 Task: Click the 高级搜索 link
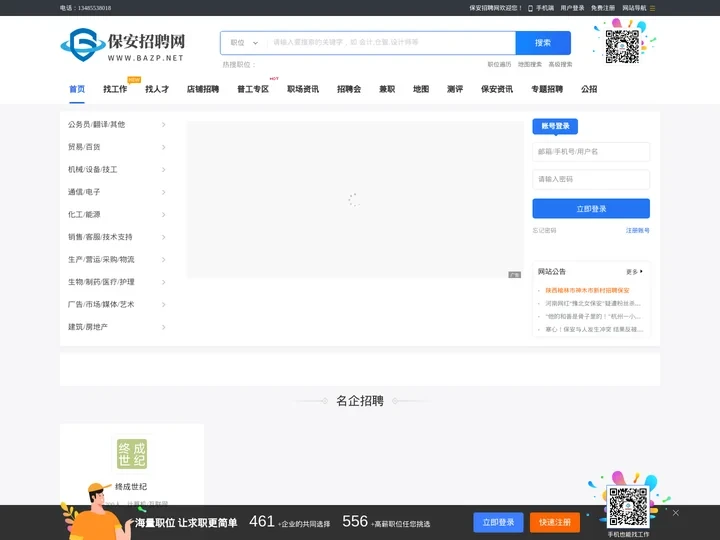pos(561,64)
